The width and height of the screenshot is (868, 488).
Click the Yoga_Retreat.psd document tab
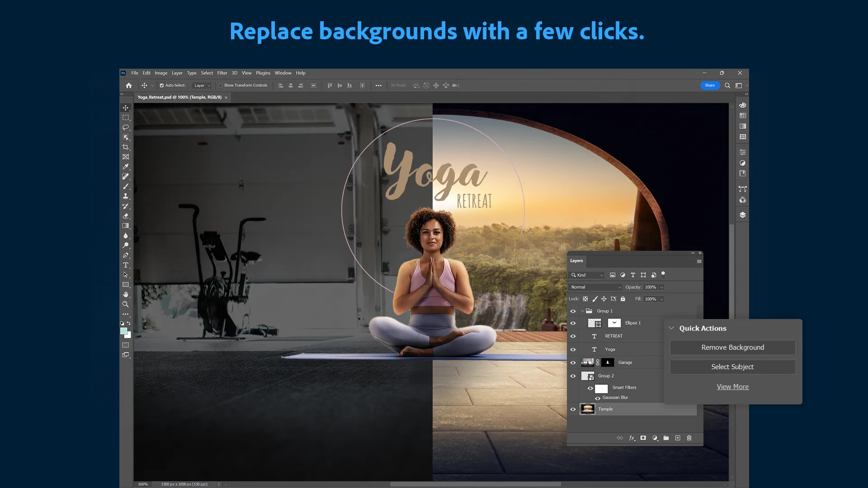[x=180, y=97]
